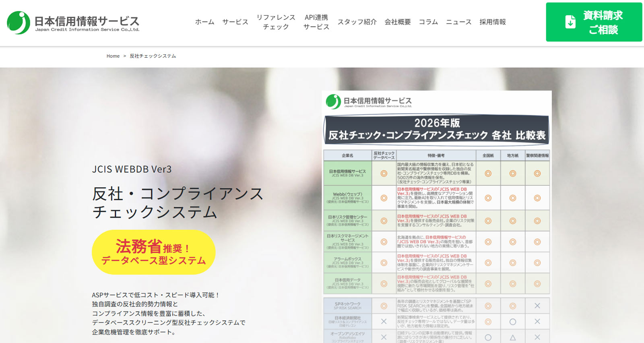
Task: Click the SPネットワーク row label
Action: click(x=347, y=306)
